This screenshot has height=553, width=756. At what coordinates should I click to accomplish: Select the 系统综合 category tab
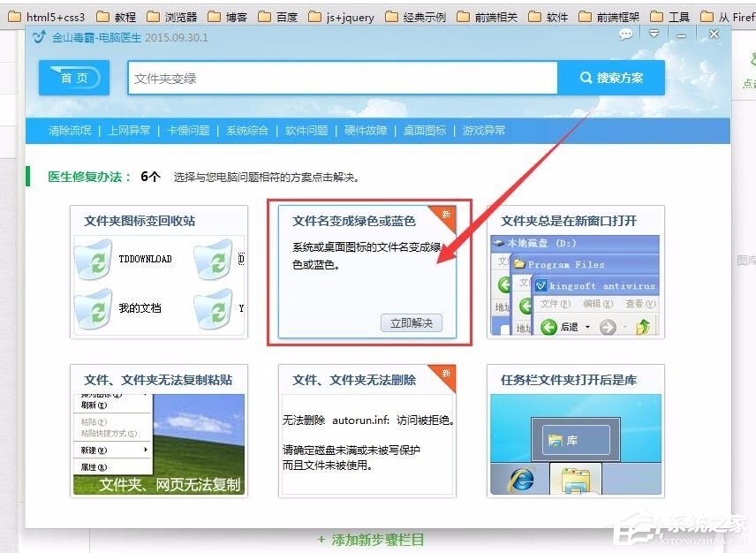tap(246, 130)
